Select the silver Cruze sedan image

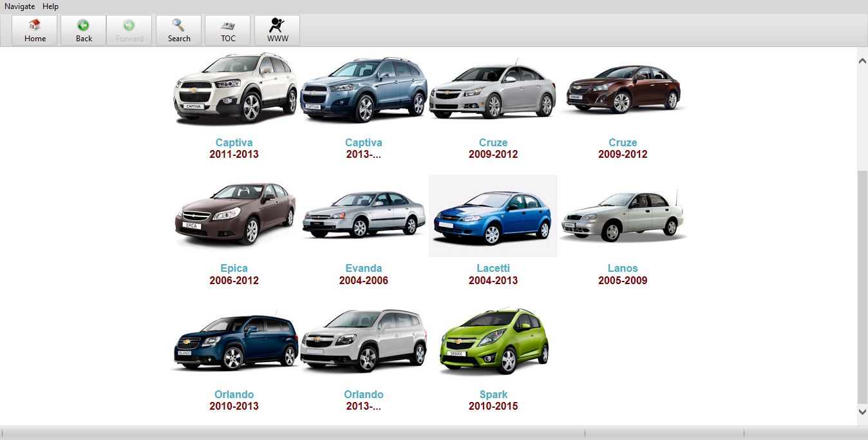[493, 91]
